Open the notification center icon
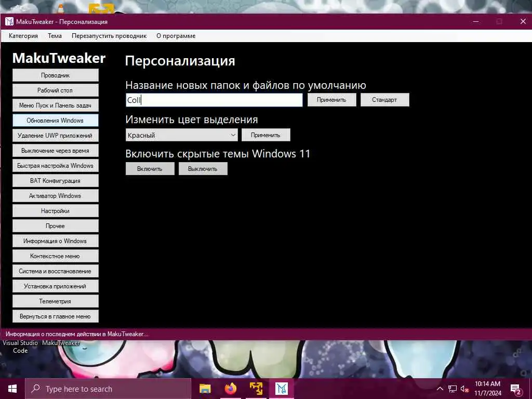The width and height of the screenshot is (532, 399). coord(516,389)
